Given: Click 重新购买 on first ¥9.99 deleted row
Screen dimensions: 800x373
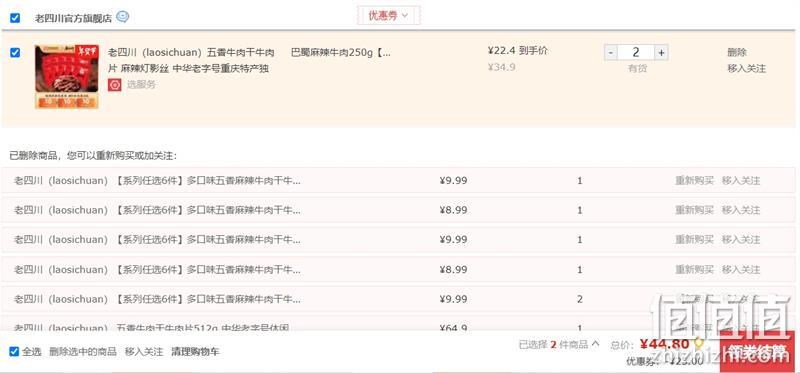Looking at the screenshot, I should [x=694, y=181].
